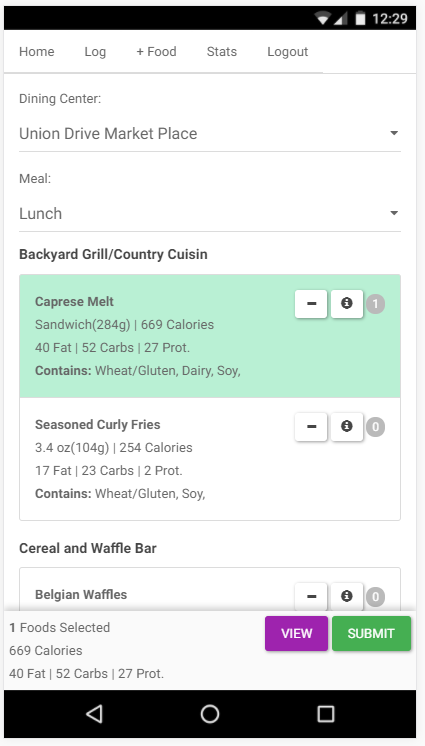Click minus button for Belgian Waffles
This screenshot has height=746, width=425.
tap(311, 596)
